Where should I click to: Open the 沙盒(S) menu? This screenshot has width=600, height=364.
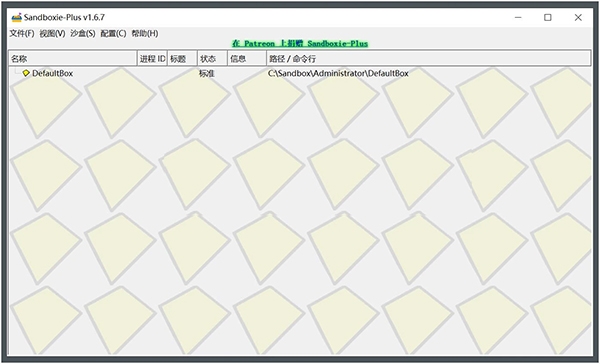[x=83, y=34]
